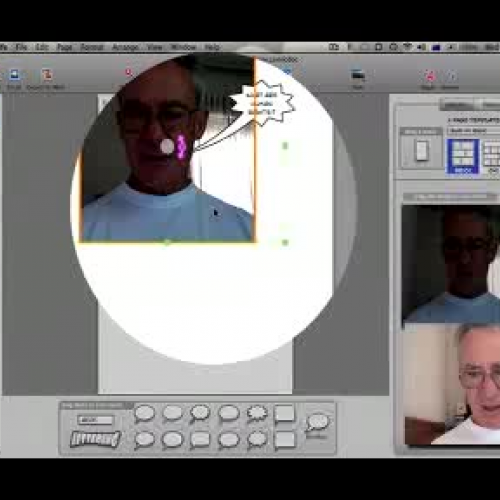This screenshot has height=500, width=500.
Task: Select the fifth bumpy balloon in the bottom row
Action: tap(257, 440)
